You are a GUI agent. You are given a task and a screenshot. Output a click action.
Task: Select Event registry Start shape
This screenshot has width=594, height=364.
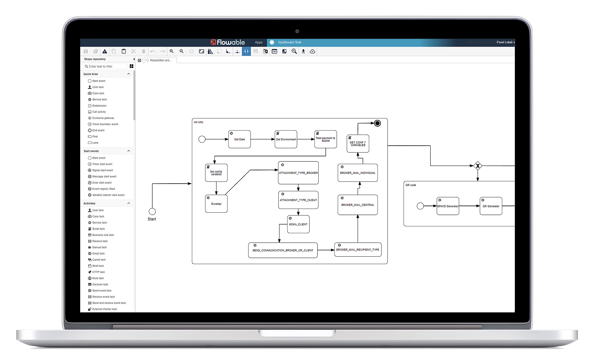(101, 189)
